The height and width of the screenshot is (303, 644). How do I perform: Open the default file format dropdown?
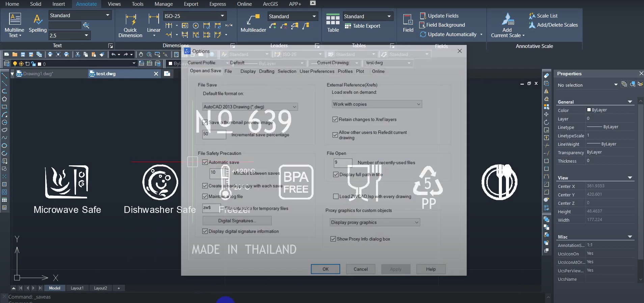(x=250, y=107)
